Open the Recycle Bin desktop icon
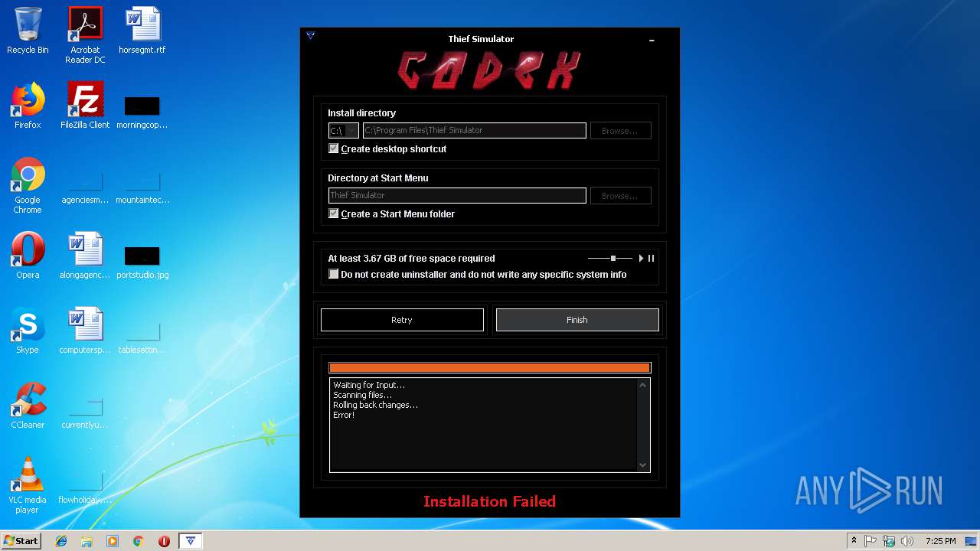 coord(28,31)
